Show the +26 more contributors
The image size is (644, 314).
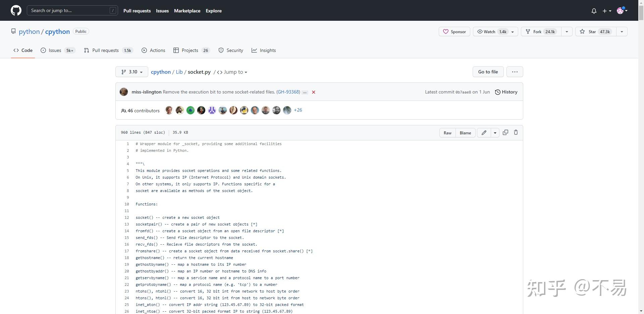point(298,110)
